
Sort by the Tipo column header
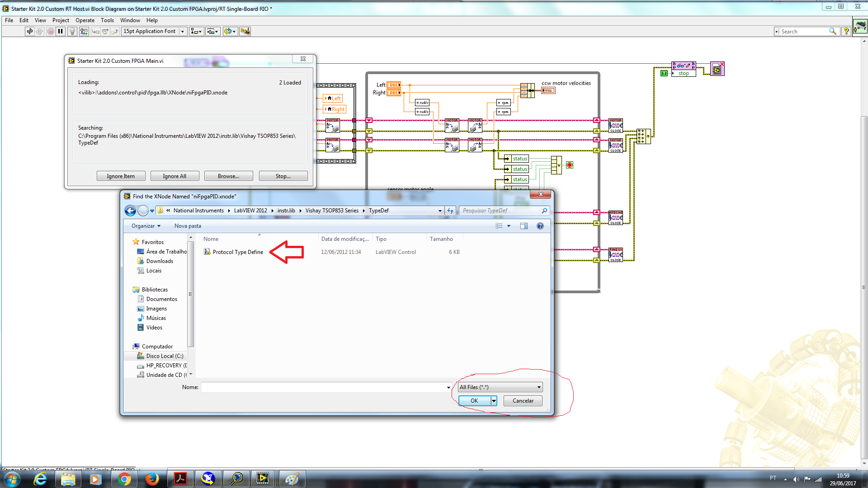400,239
